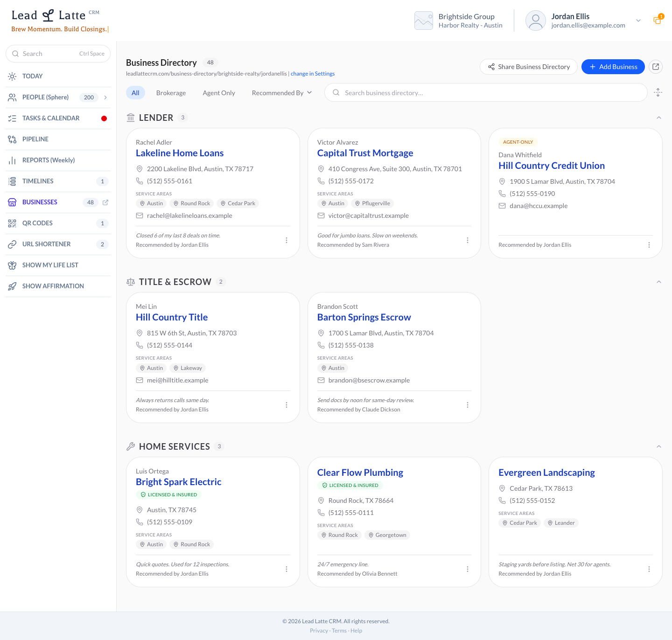Image resolution: width=672 pixels, height=640 pixels.
Task: Click the sidebar Search box
Action: (x=58, y=54)
